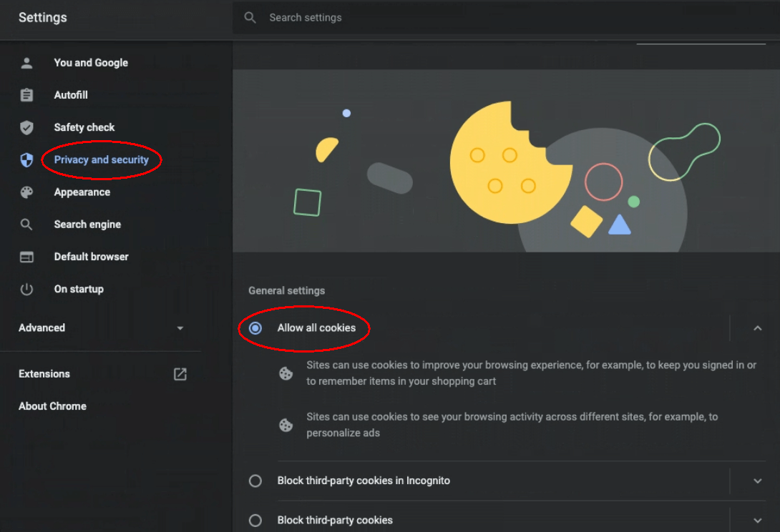
Task: Expand the Block third-party cookies in Incognito chevron
Action: [x=758, y=481]
